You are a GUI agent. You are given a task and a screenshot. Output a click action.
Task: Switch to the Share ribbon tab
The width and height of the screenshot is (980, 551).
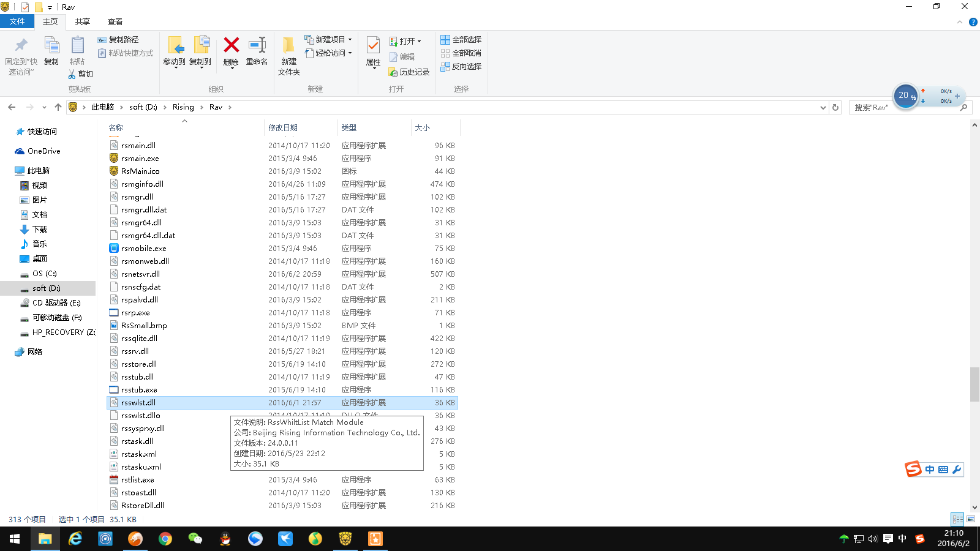point(83,22)
